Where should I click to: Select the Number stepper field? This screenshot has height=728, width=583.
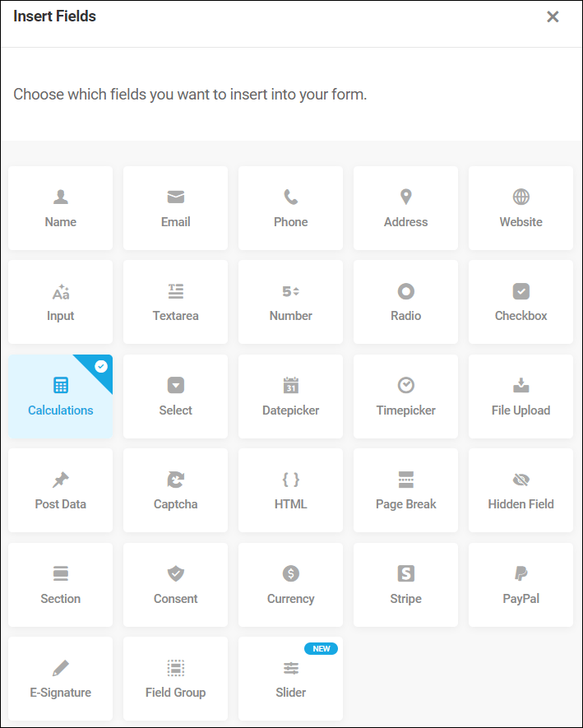click(x=290, y=302)
